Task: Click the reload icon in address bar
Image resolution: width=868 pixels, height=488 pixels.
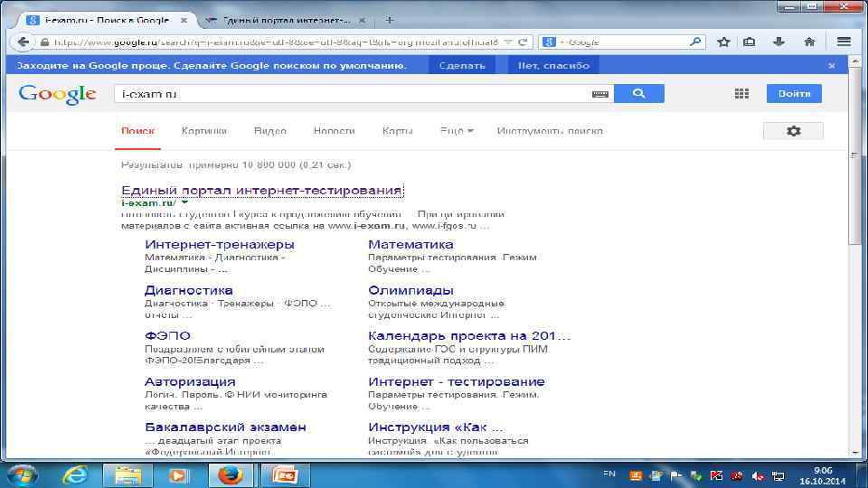Action: click(522, 42)
